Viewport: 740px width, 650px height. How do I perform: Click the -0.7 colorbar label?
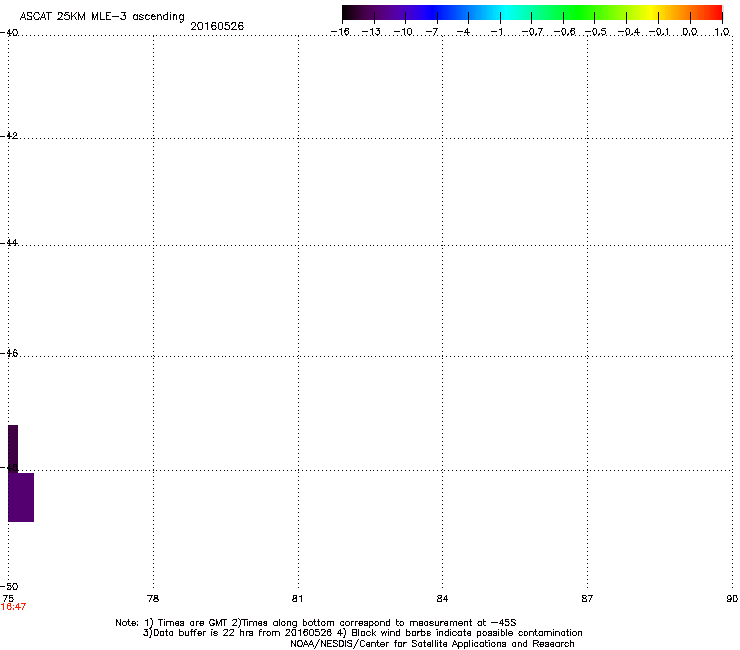532,32
